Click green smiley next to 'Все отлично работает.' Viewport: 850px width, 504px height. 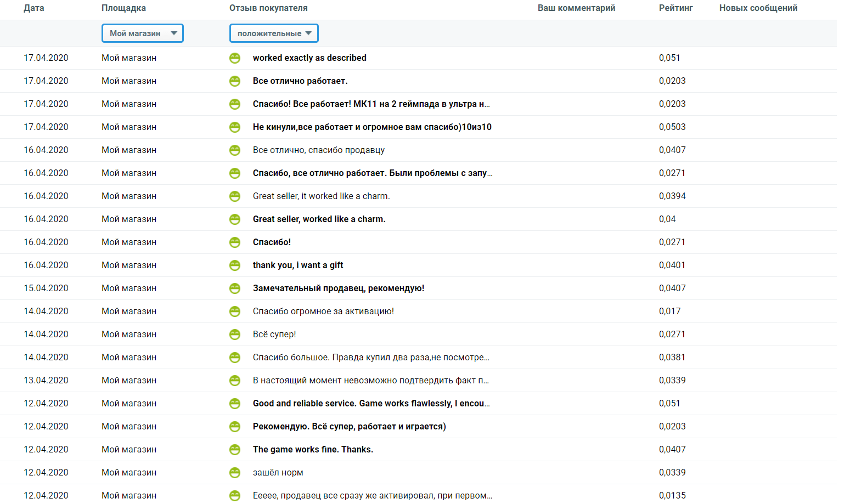click(x=235, y=81)
